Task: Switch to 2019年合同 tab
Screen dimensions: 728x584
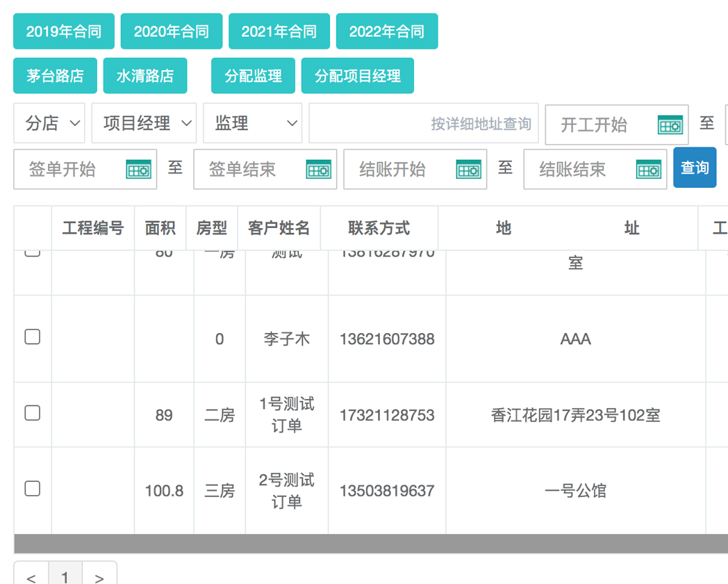Action: (64, 31)
